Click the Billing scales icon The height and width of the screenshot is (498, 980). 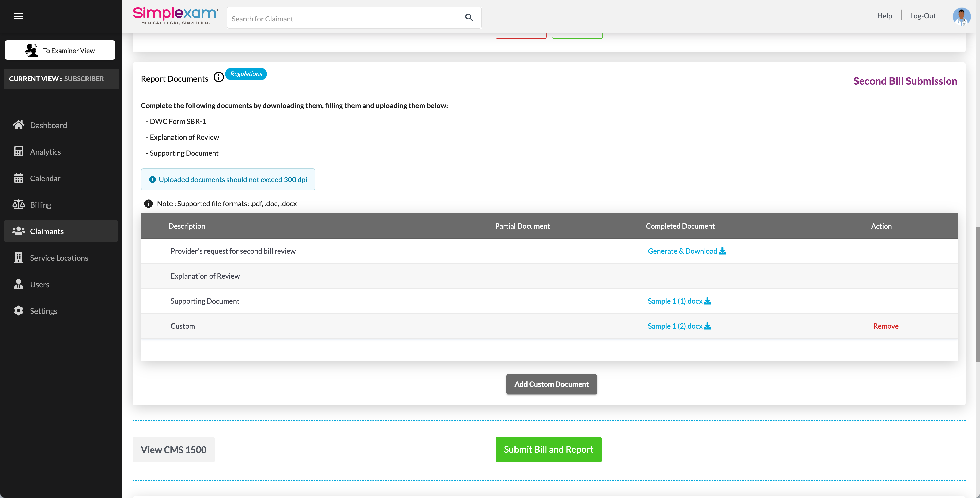18,205
